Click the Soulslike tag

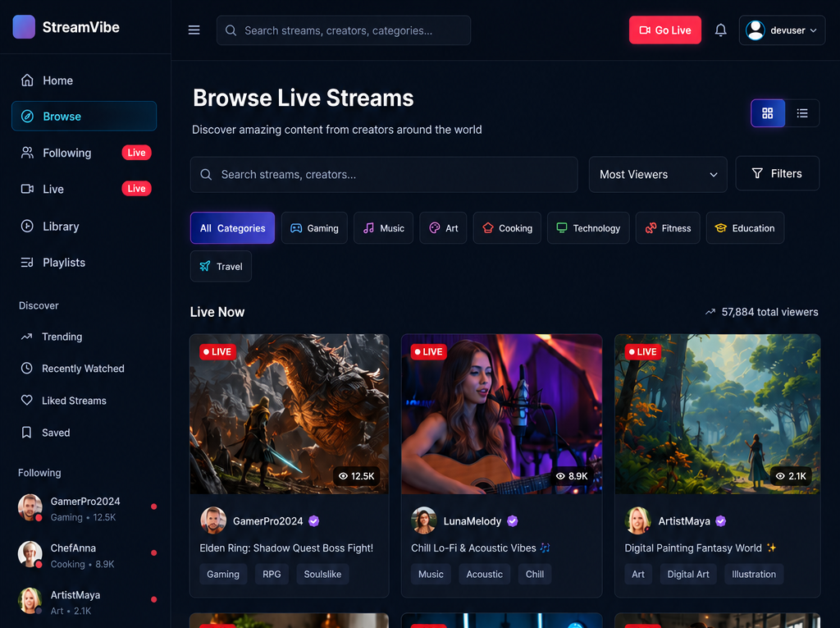coord(322,574)
